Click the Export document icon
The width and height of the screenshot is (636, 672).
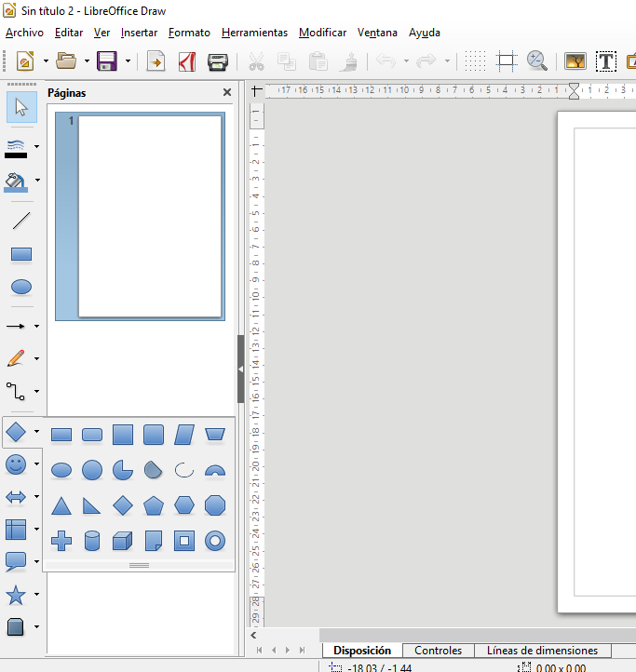click(156, 60)
